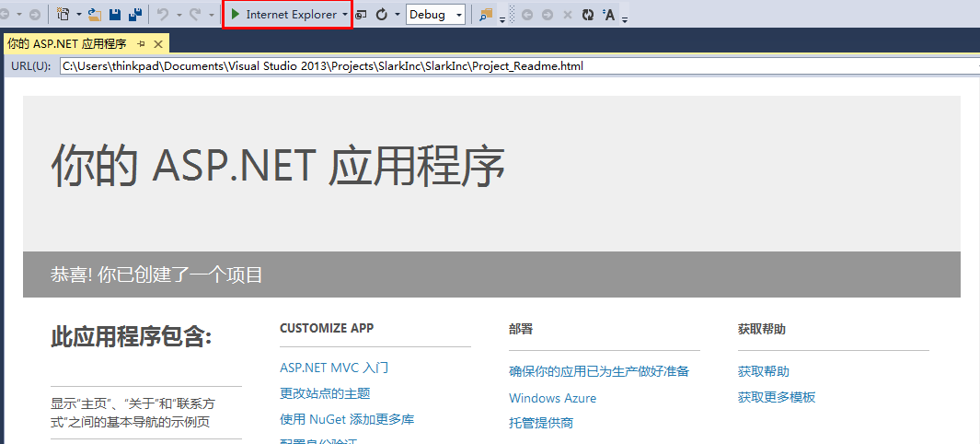This screenshot has height=444, width=980.
Task: Click the Browser Link icon
Action: coord(362,15)
